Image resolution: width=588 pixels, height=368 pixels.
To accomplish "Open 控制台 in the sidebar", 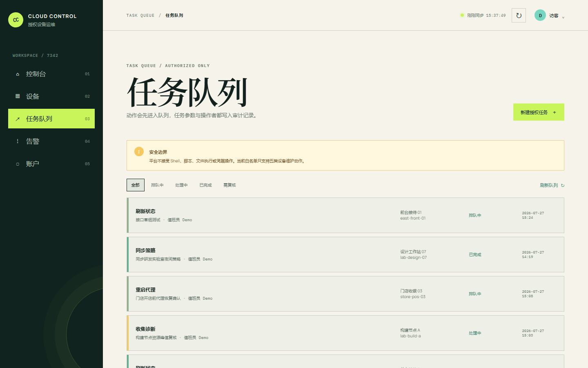I will (x=51, y=74).
